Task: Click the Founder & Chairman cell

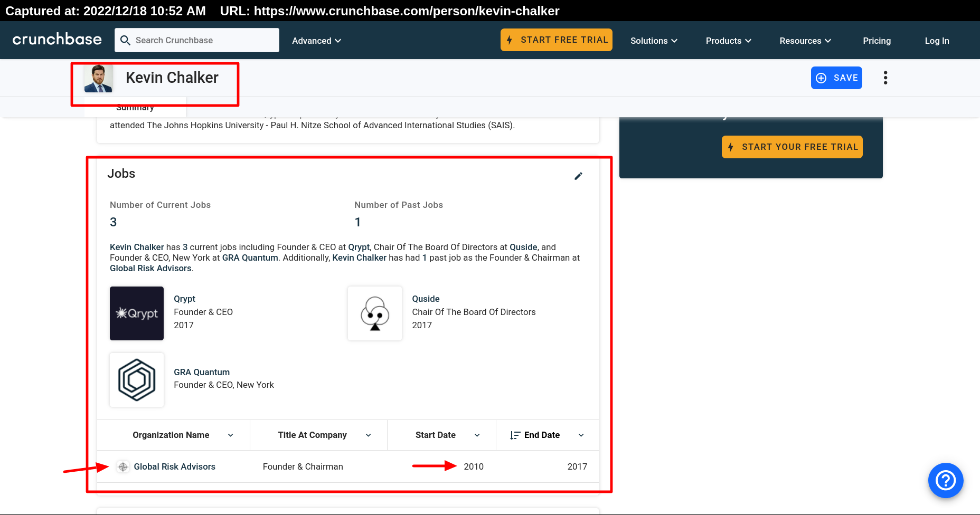Action: (x=303, y=466)
